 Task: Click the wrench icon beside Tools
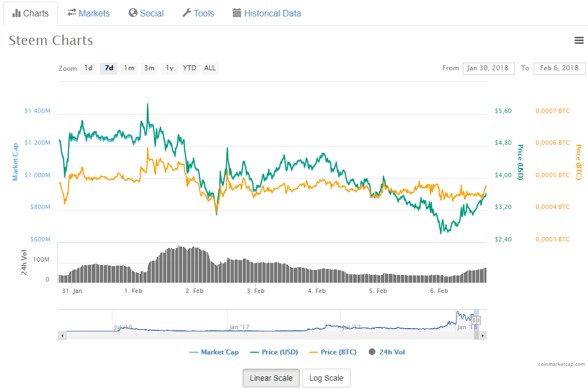187,13
